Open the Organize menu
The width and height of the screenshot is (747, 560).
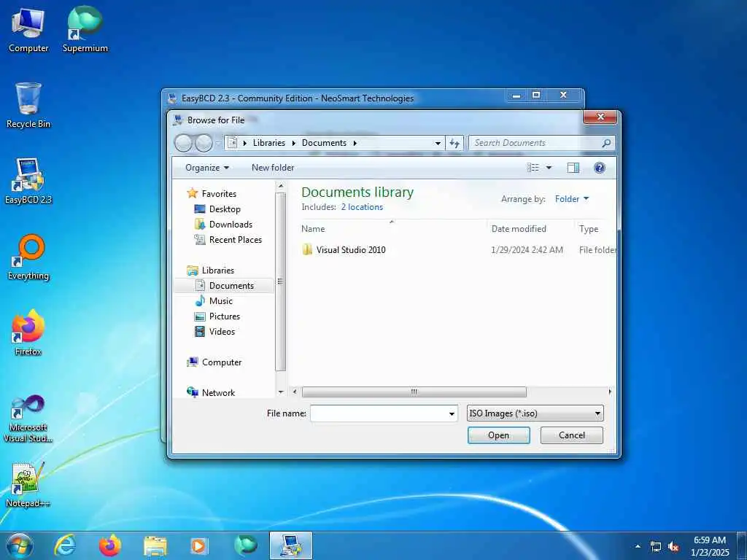tap(207, 168)
